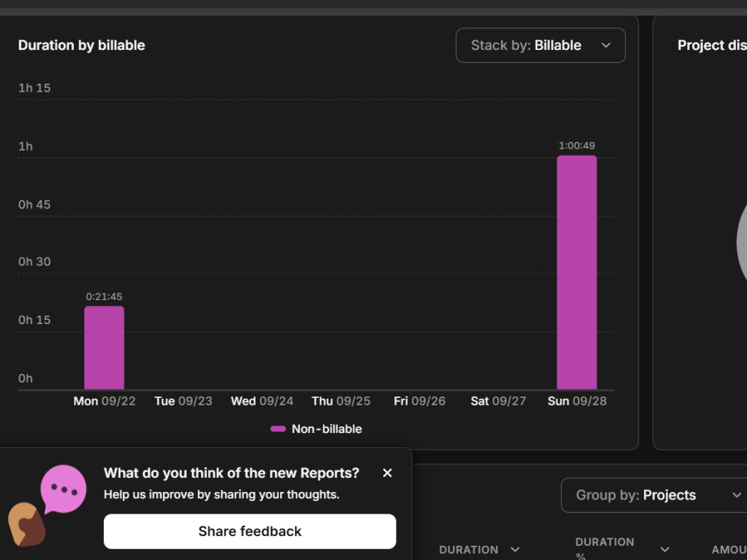Image resolution: width=747 pixels, height=560 pixels.
Task: Click the 1:00:49 bar value label
Action: coord(577,146)
